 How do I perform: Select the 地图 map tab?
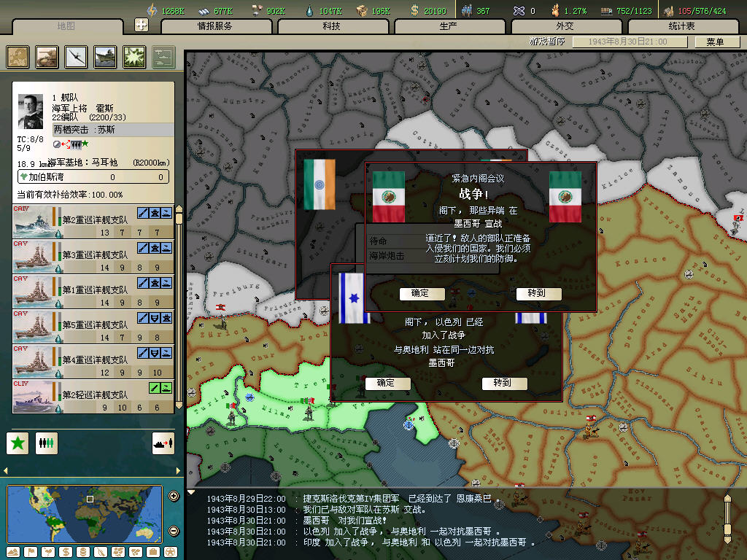coord(66,26)
